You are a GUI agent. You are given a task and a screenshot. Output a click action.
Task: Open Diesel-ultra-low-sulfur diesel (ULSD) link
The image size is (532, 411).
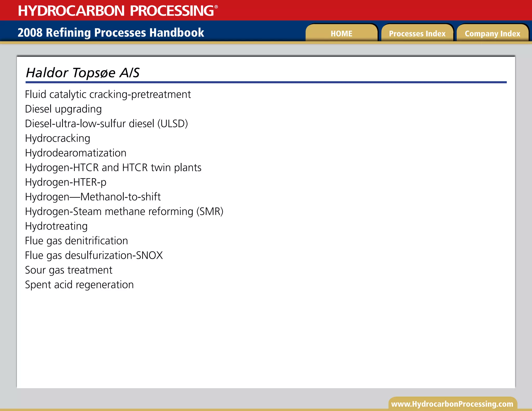pos(106,124)
